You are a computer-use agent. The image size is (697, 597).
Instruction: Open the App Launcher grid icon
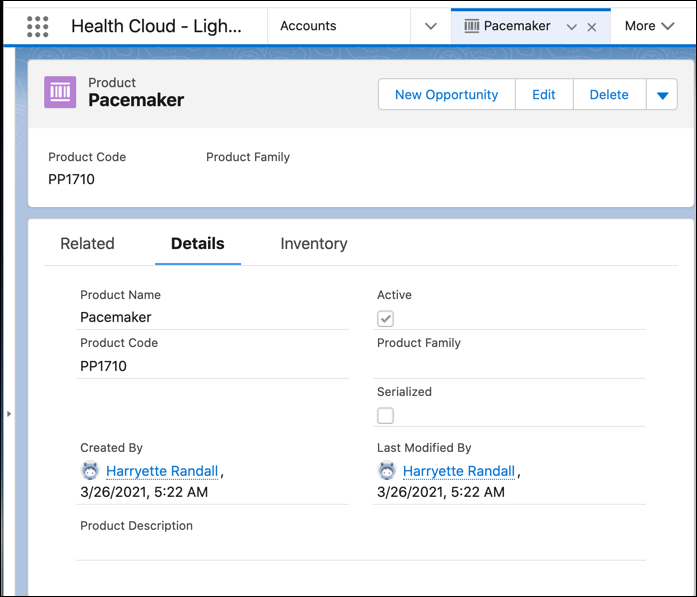pos(37,26)
